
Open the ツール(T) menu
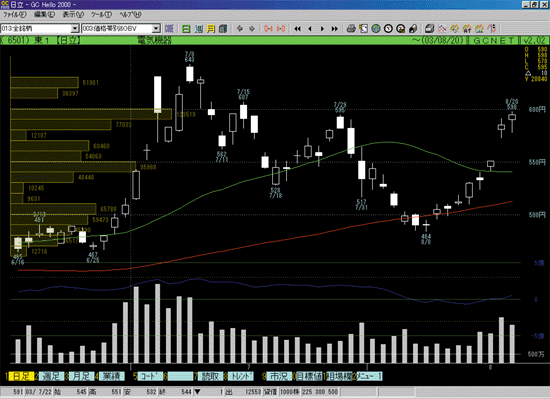(x=101, y=15)
